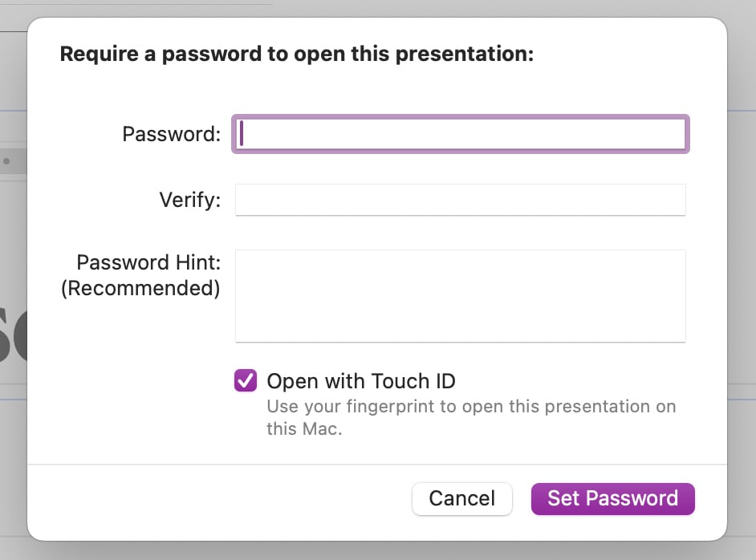The image size is (756, 560).
Task: Click the purple checkmark box for Touch ID
Action: 246,380
